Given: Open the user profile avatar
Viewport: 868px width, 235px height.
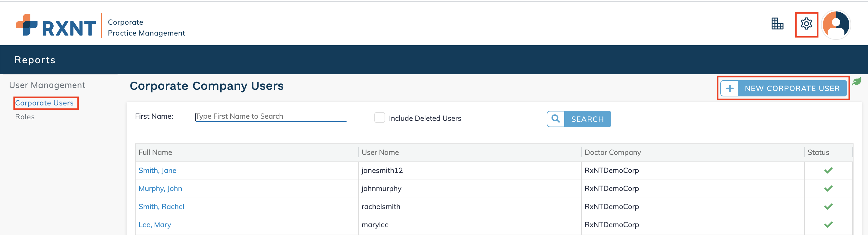Looking at the screenshot, I should click(x=836, y=25).
